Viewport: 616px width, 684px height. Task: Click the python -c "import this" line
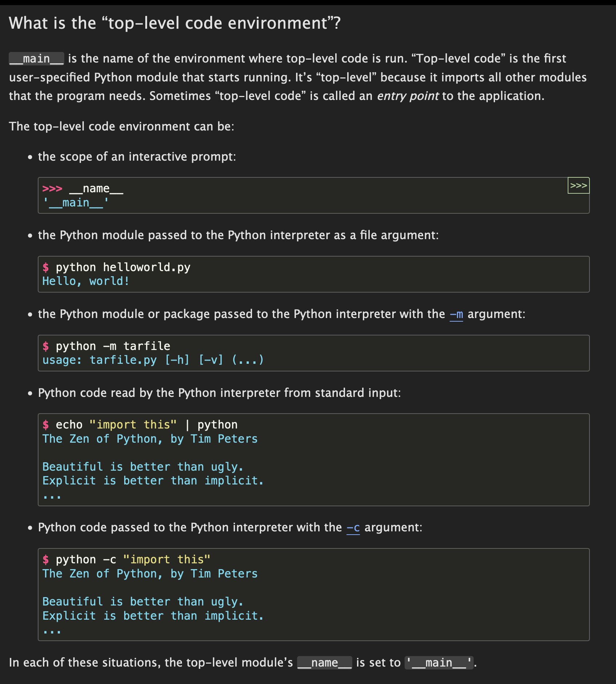coord(126,559)
